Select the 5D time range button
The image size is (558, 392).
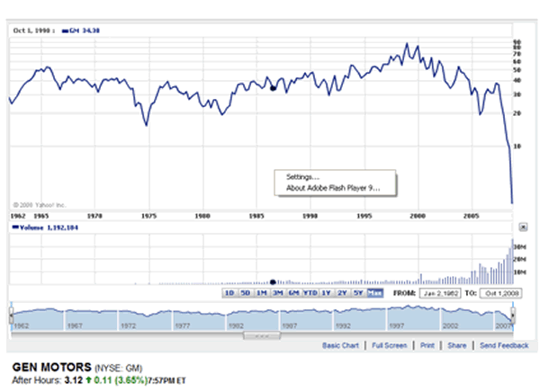click(245, 293)
